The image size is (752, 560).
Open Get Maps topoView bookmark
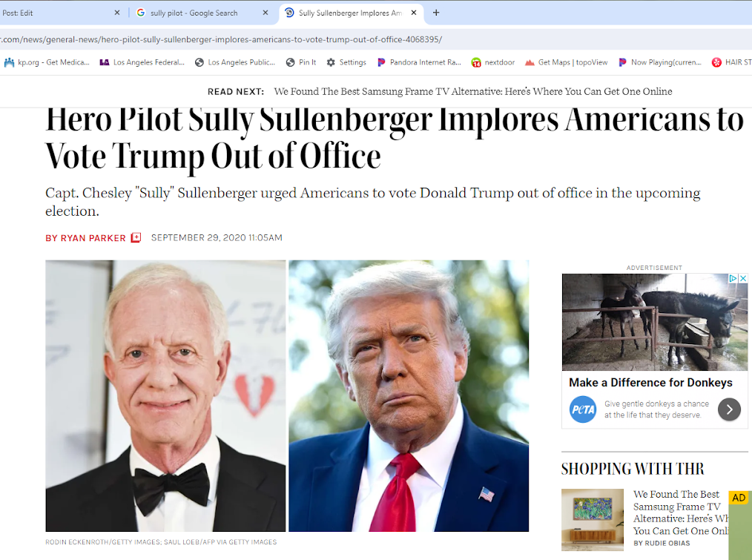click(567, 62)
